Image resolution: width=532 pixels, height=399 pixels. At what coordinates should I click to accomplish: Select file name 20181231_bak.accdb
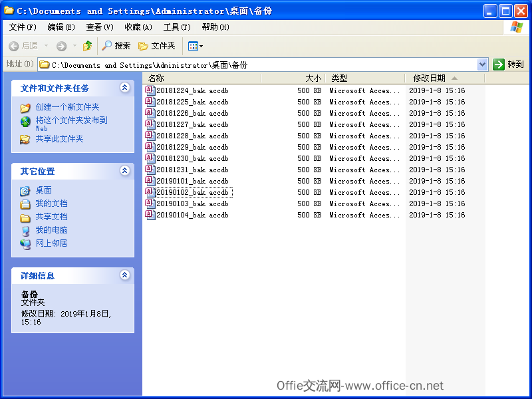[192, 170]
